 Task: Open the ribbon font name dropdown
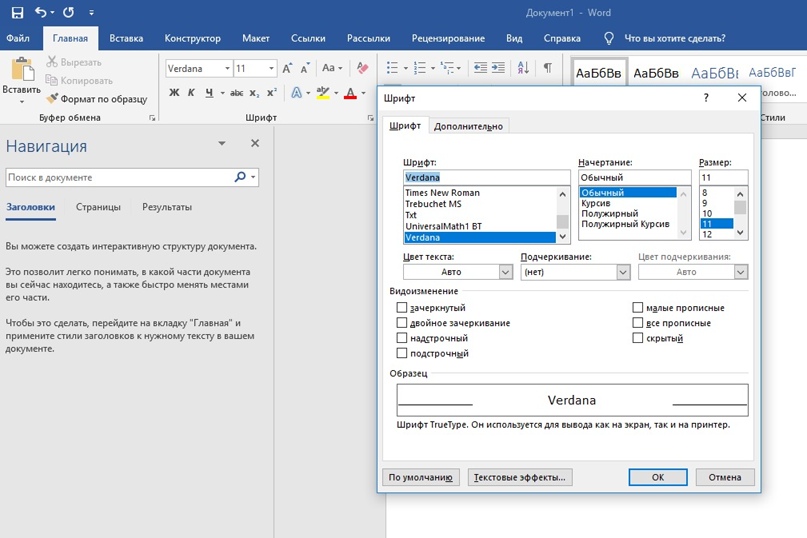click(227, 68)
